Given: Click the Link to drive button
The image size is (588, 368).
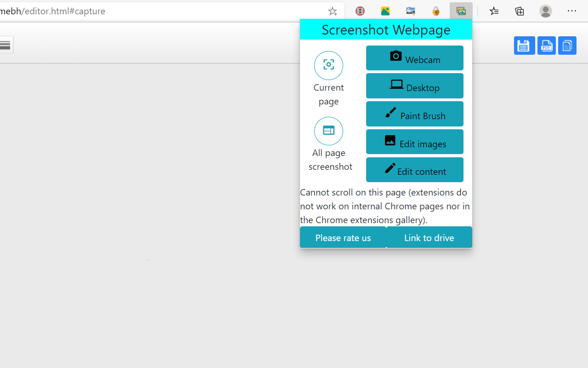Looking at the screenshot, I should (429, 237).
